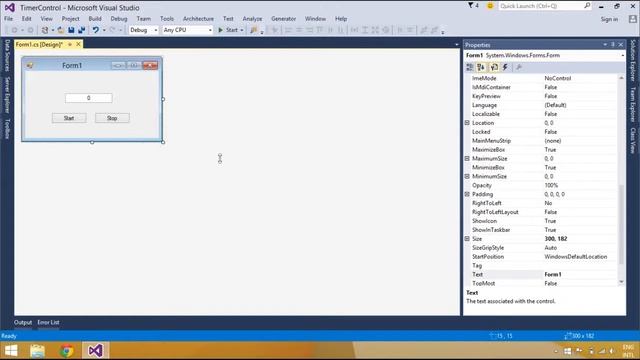Open the Server Explorer side tab

point(7,95)
